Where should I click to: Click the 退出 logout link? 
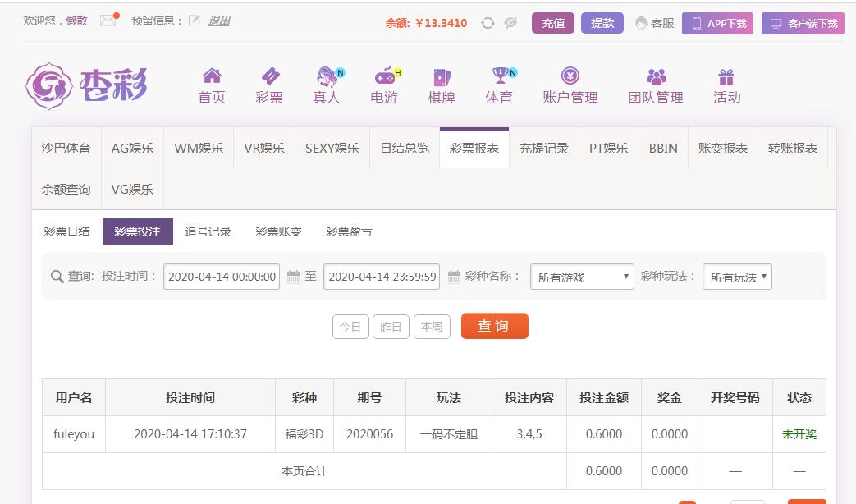(219, 21)
